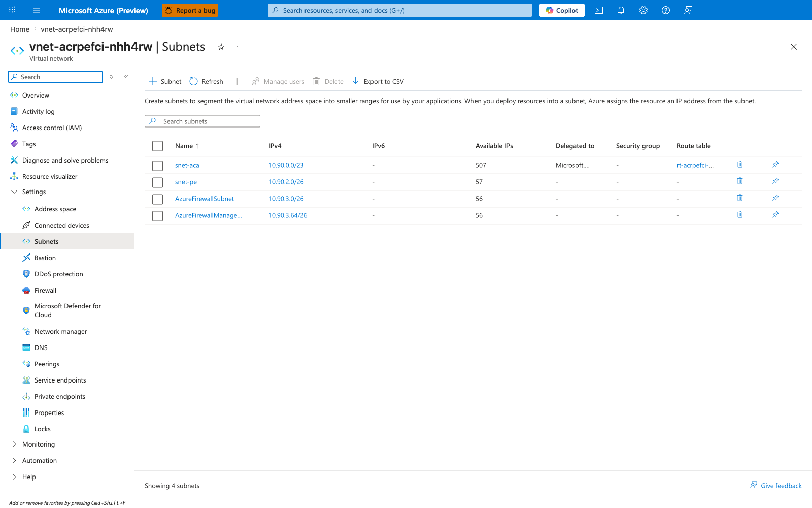Export to CSV
Viewport: 812px width, 508px height.
coord(378,81)
